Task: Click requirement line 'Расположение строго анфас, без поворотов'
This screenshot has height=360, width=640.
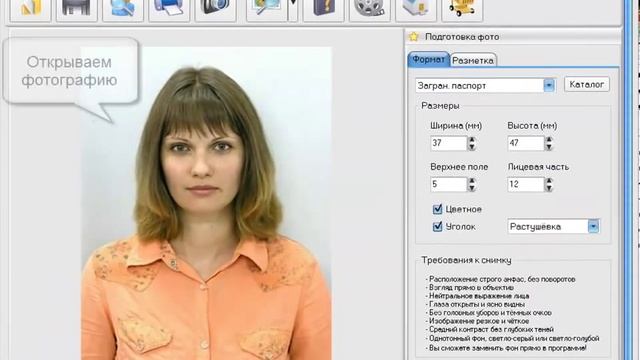Action: click(x=501, y=280)
